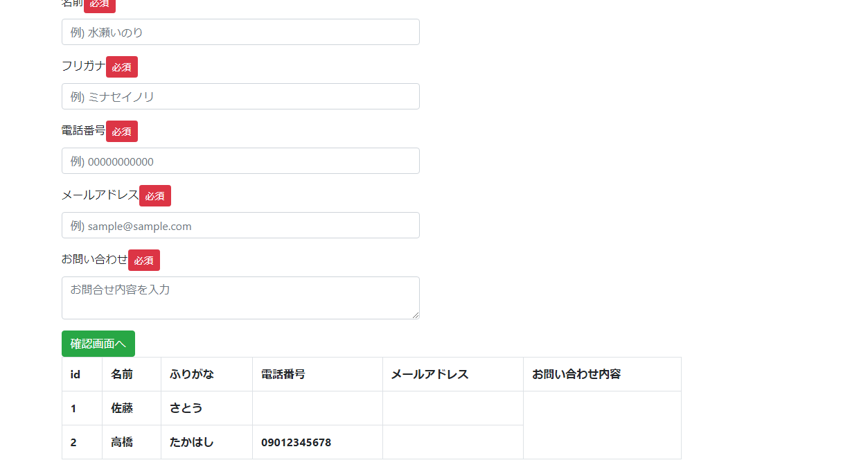Click the メールアドレス table column header
The image size is (868, 467).
coord(429,374)
